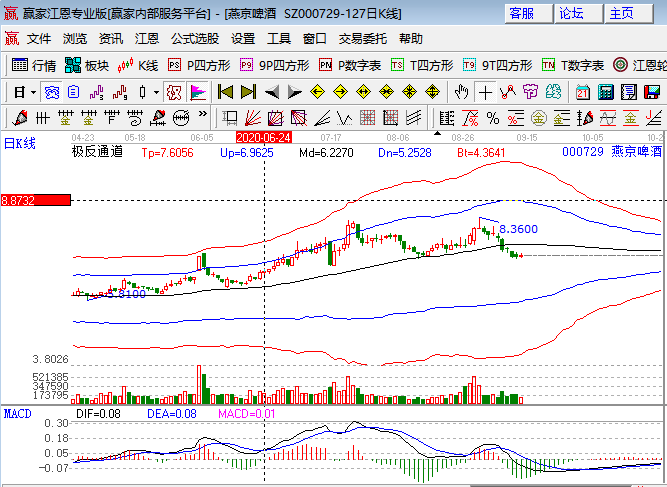Open the 板块 sector view
The image size is (667, 487).
[x=87, y=65]
